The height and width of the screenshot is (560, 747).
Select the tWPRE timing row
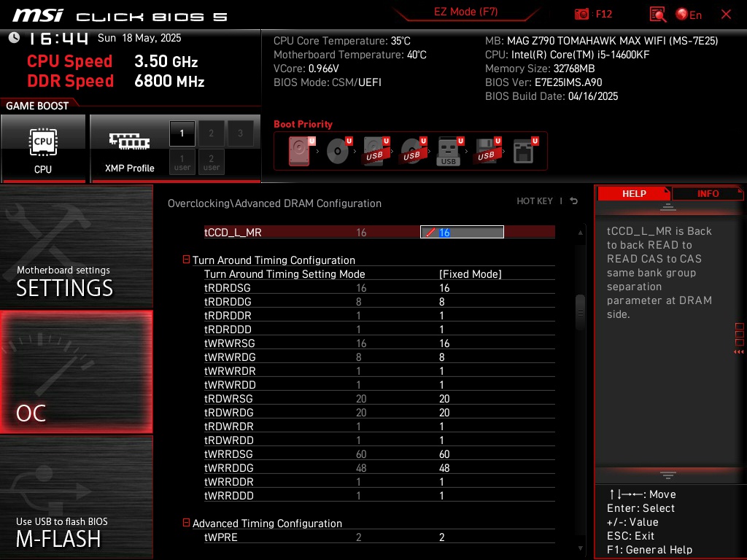click(379, 537)
